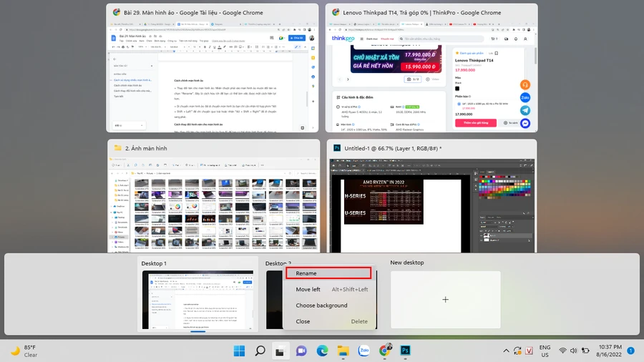Click the thinkpro logo in the Chrome window
Viewport: 644px width, 362px height.
pyautogui.click(x=343, y=39)
